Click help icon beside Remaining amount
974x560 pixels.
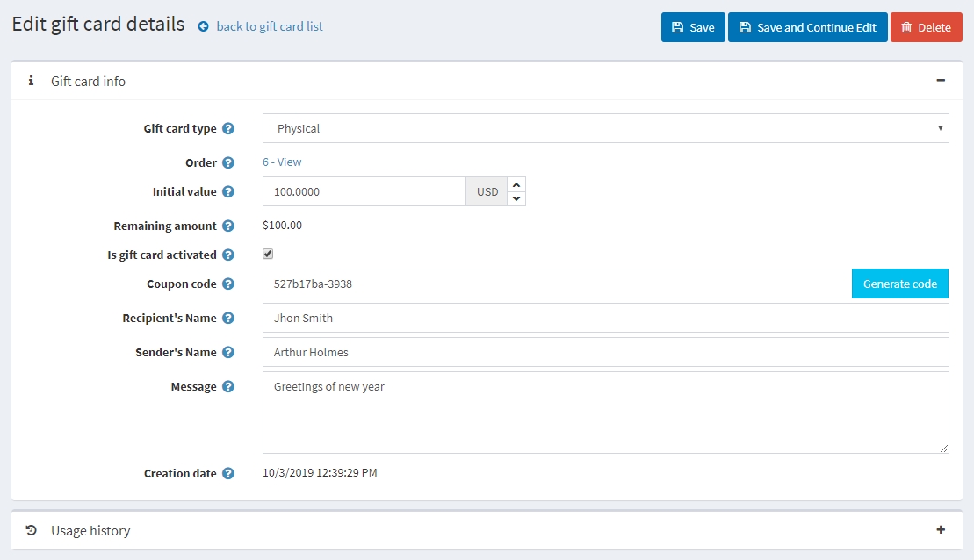point(228,226)
